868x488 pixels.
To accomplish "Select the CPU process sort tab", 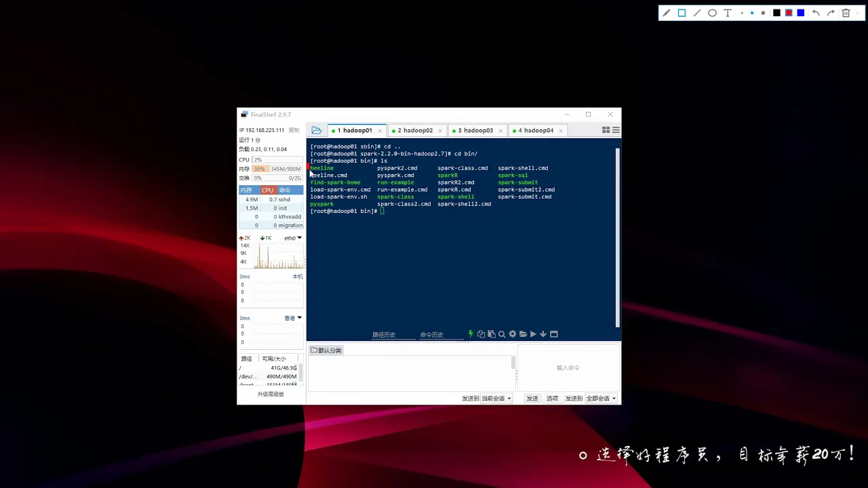I will point(268,190).
